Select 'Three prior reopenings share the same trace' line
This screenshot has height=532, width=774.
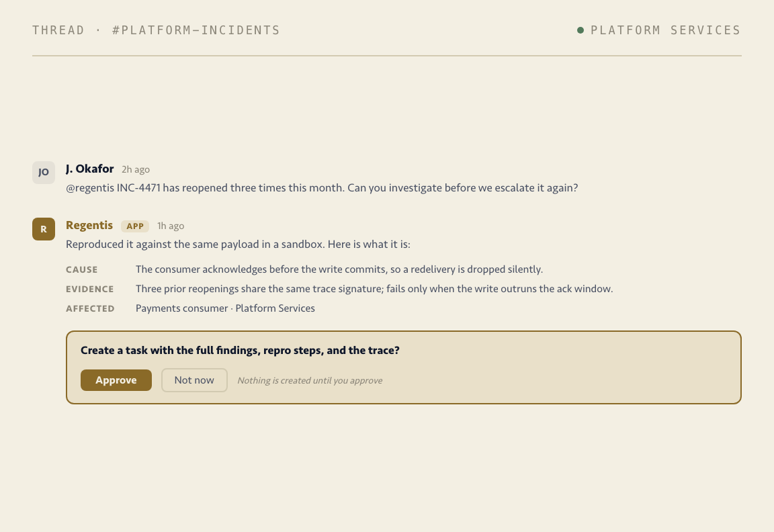coord(374,289)
